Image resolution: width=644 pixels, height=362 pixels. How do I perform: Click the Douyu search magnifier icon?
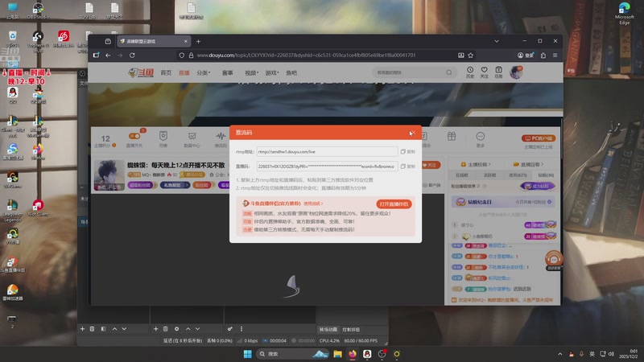pyautogui.click(x=449, y=72)
